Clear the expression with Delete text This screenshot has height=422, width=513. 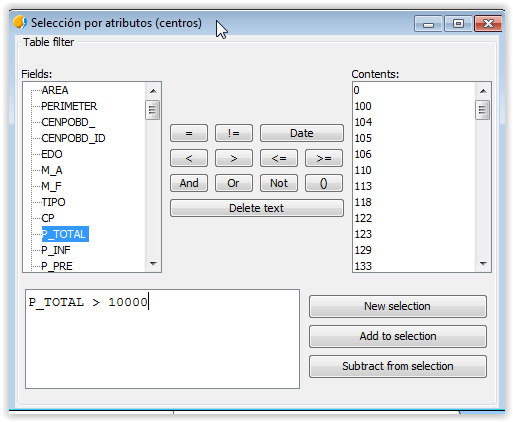(257, 208)
